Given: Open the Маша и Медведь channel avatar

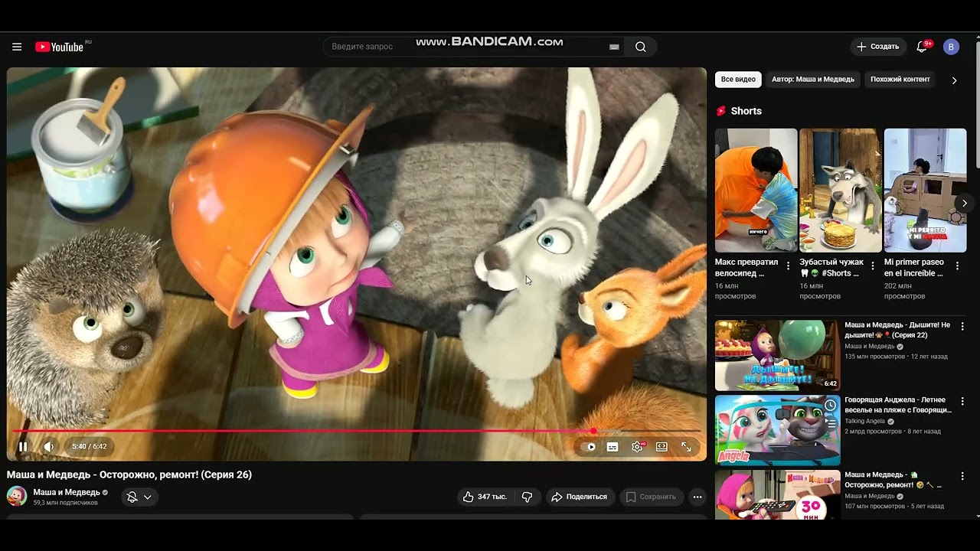Looking at the screenshot, I should (x=17, y=496).
